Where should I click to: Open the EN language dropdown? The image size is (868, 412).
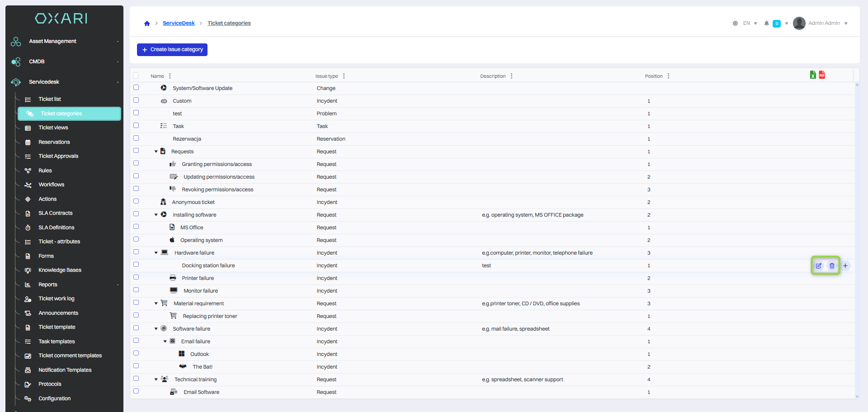pos(750,24)
